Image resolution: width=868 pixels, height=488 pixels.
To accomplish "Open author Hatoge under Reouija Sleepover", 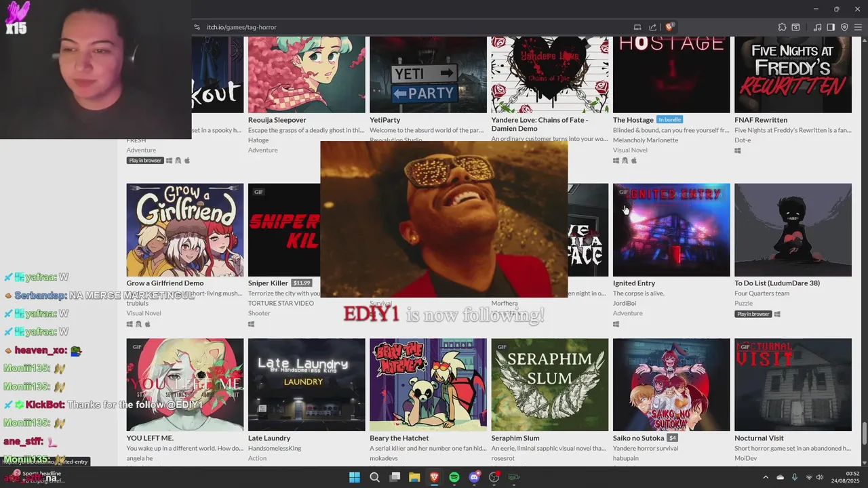I will (x=258, y=140).
